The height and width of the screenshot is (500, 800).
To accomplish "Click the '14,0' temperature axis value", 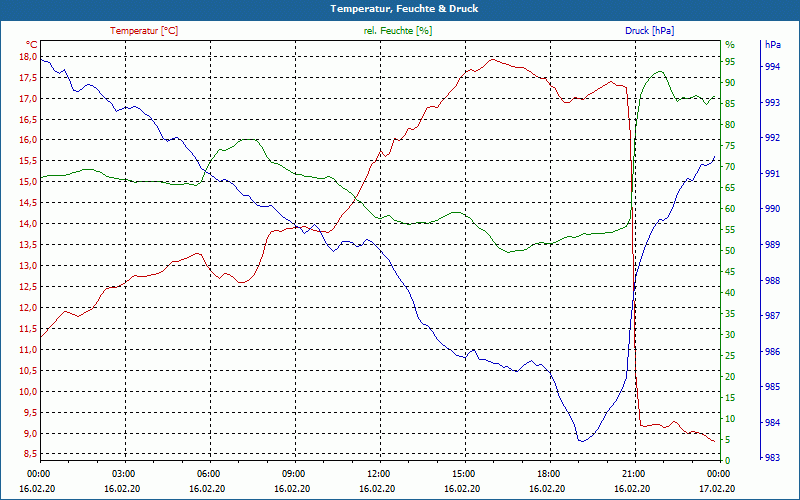I will [x=28, y=223].
